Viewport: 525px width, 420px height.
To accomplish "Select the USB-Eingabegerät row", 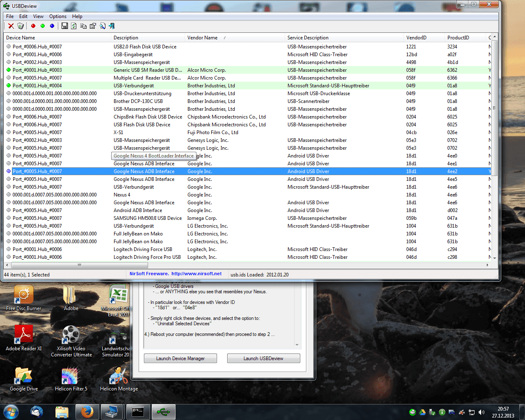I will tap(248, 55).
